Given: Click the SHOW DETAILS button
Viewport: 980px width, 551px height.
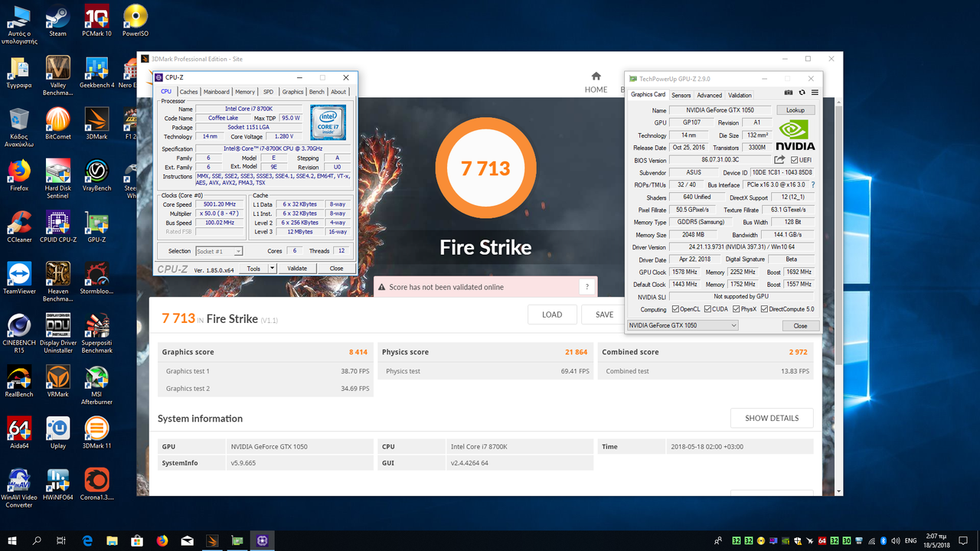Looking at the screenshot, I should (772, 418).
